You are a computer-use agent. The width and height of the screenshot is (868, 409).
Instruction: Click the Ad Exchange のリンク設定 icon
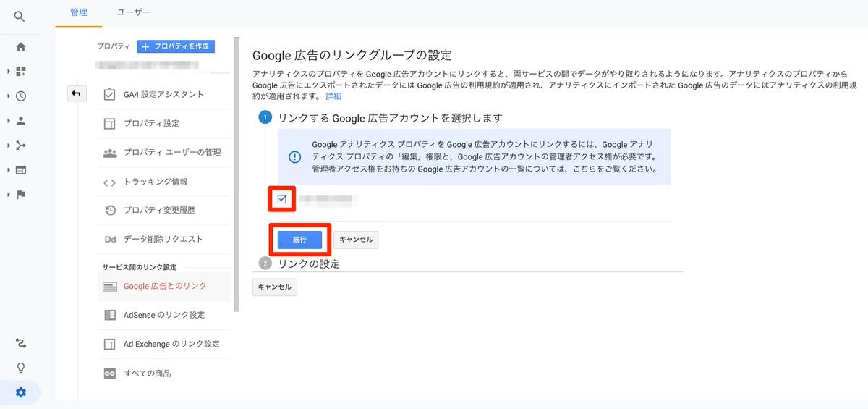pyautogui.click(x=110, y=344)
